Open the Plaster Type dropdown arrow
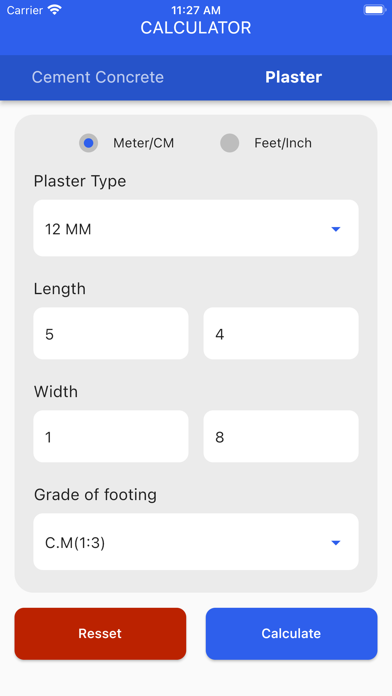 point(336,229)
